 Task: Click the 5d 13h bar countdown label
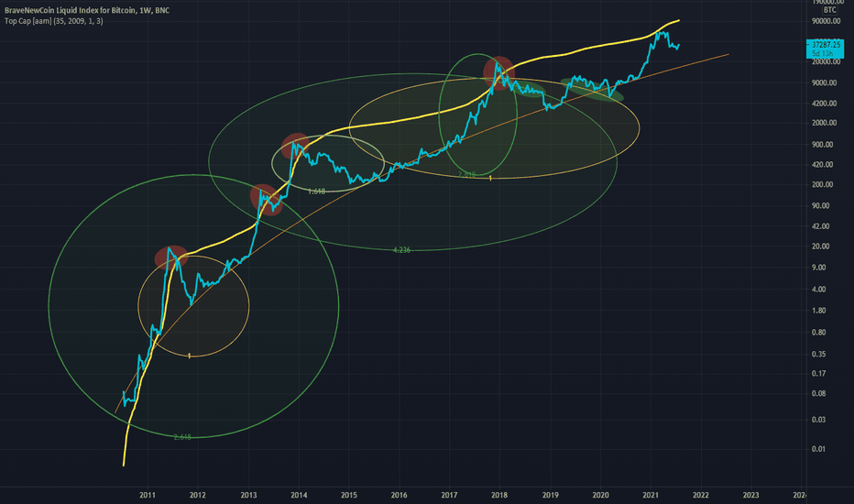[825, 54]
